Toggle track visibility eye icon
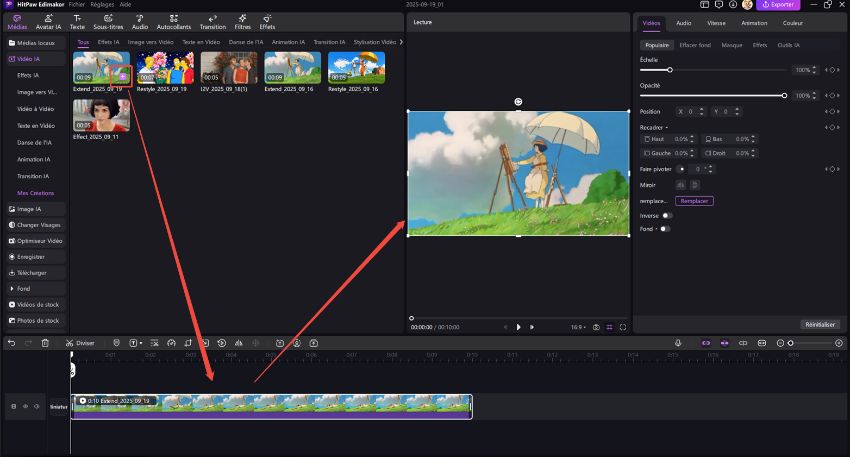Screen dimensions: 850x457 [25, 406]
